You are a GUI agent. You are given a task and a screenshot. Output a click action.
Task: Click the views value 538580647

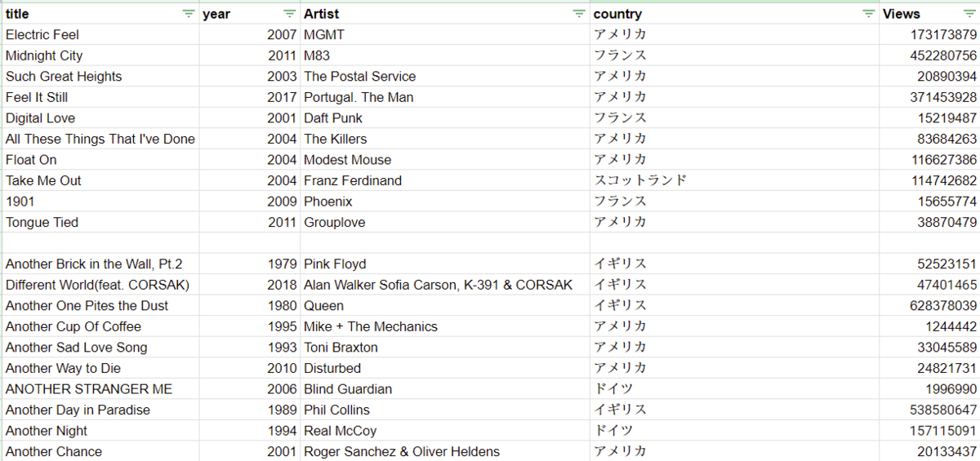[929, 410]
